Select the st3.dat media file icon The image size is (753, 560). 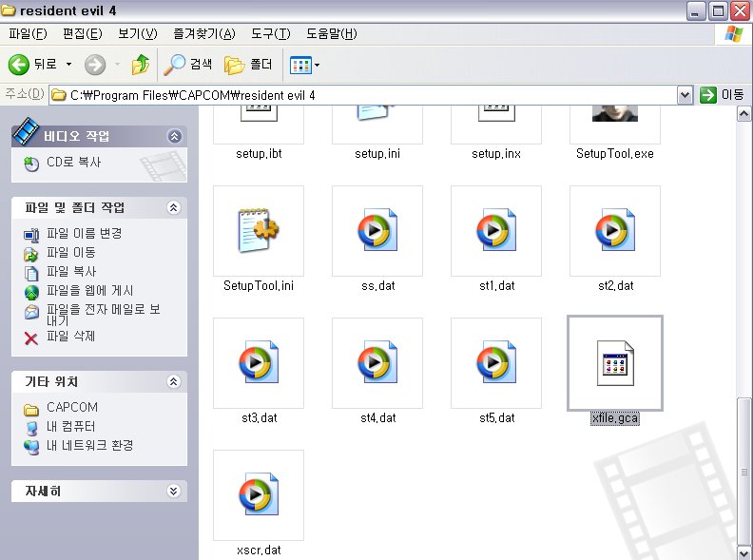tap(259, 363)
